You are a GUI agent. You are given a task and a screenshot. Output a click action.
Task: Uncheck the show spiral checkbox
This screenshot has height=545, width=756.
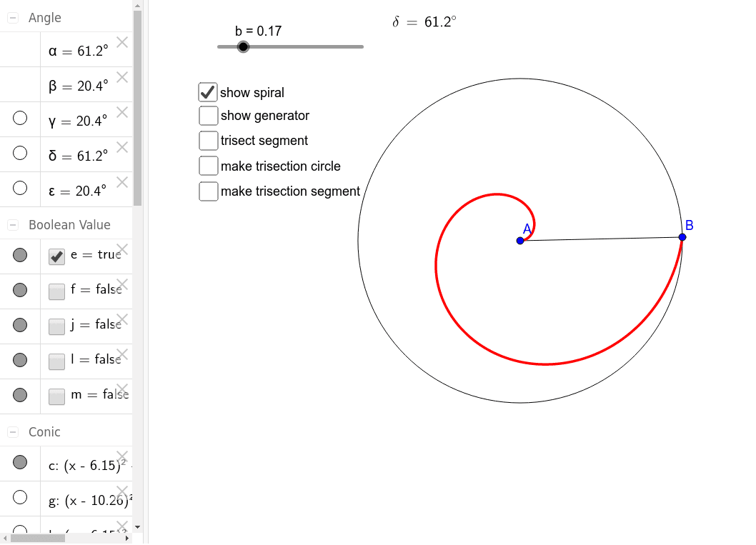click(x=208, y=92)
